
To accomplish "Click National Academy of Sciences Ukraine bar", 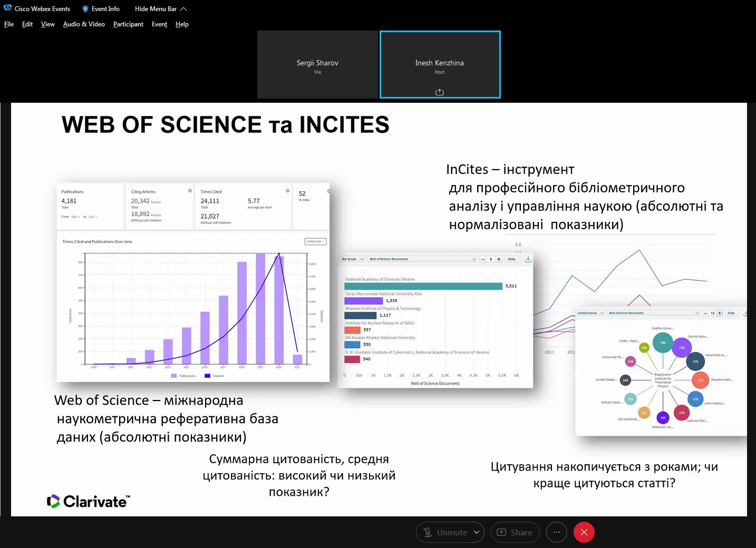I will coord(423,286).
